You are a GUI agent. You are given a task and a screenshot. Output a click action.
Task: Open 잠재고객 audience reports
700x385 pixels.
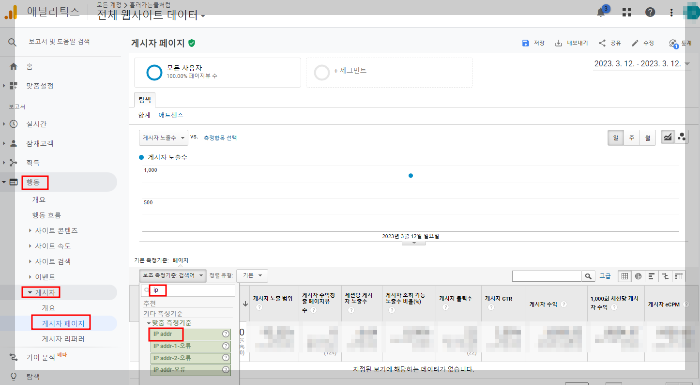[39, 144]
